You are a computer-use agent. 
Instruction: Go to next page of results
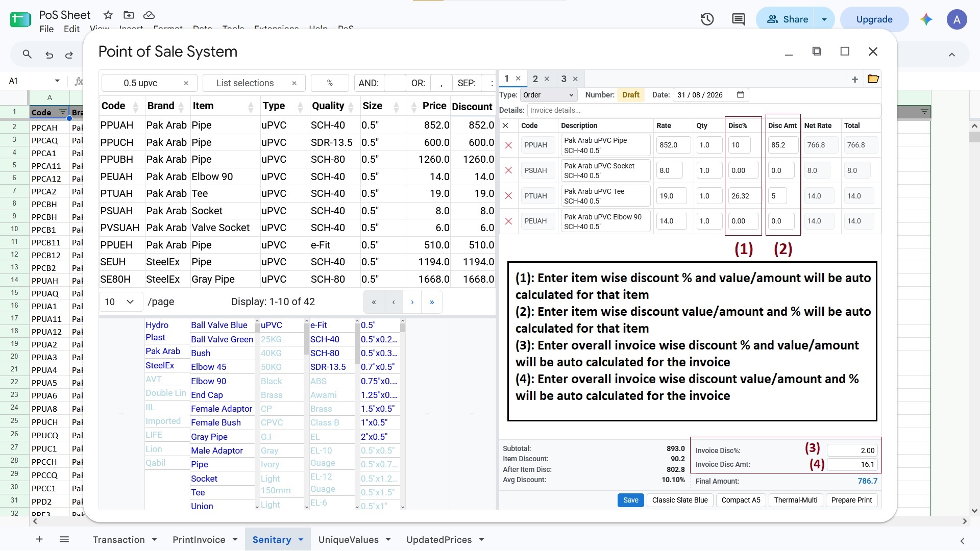coord(412,302)
